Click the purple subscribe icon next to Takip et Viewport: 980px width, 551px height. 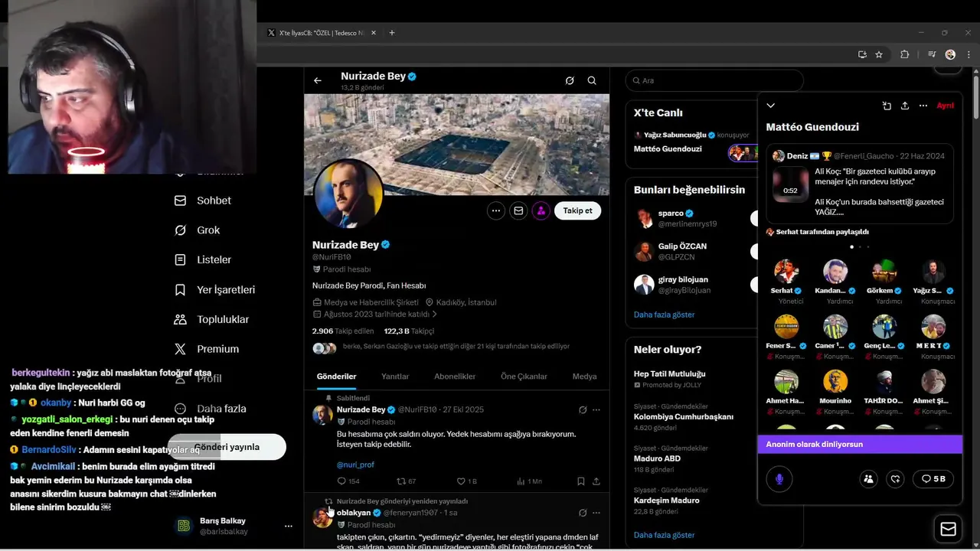pos(541,210)
